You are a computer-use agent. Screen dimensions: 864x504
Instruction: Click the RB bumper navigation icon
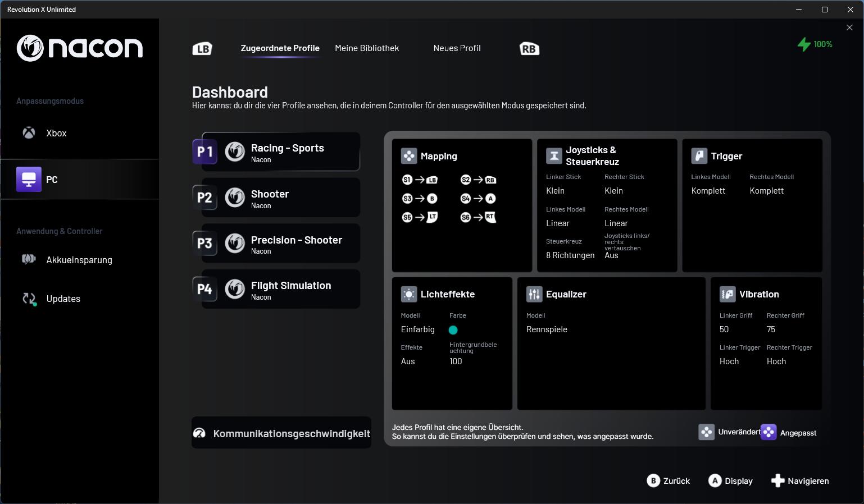(529, 49)
